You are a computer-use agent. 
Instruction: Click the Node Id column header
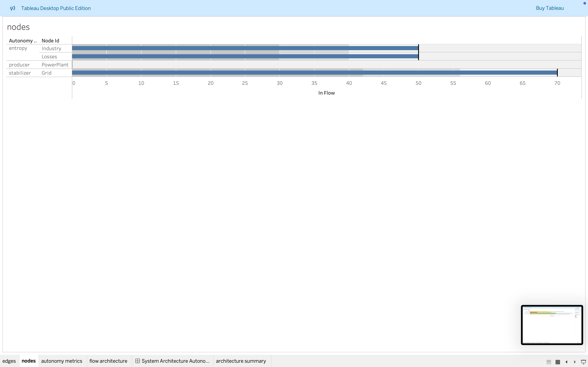[x=50, y=41]
